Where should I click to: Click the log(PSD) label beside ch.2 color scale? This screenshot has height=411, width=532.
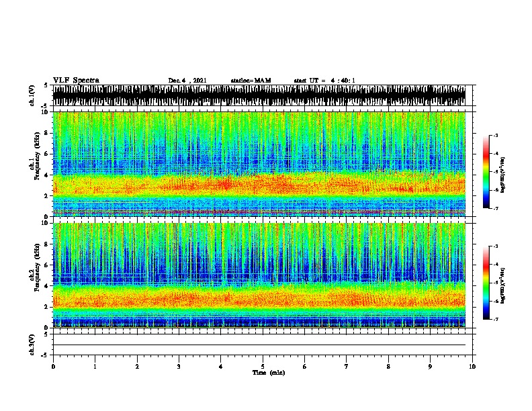click(x=502, y=285)
